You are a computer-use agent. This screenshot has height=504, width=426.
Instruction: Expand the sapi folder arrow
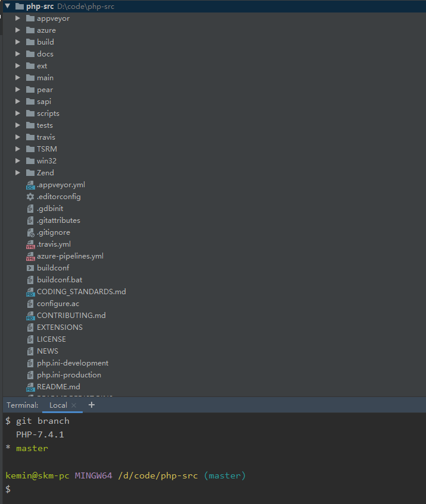pyautogui.click(x=18, y=102)
